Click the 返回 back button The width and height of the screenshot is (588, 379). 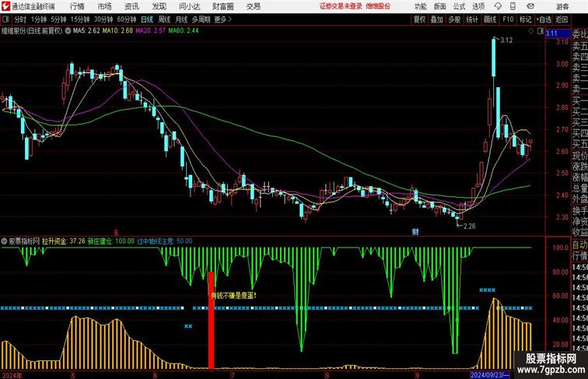tap(562, 19)
